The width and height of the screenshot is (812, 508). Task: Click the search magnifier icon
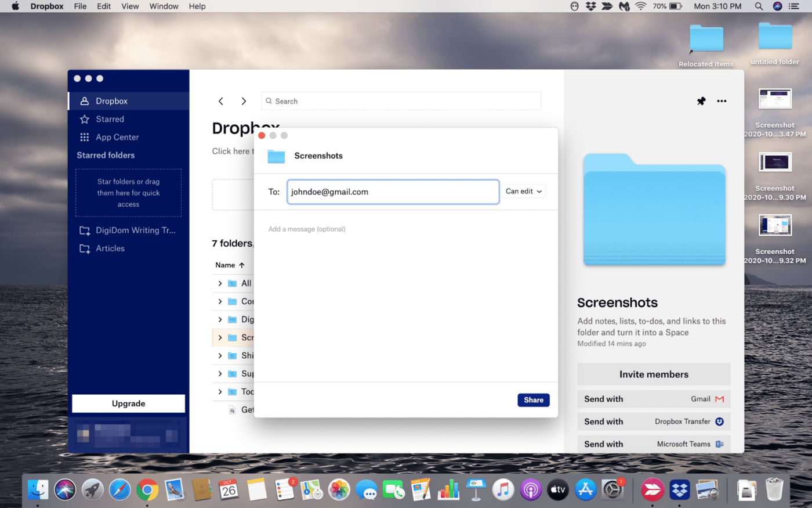pos(269,100)
